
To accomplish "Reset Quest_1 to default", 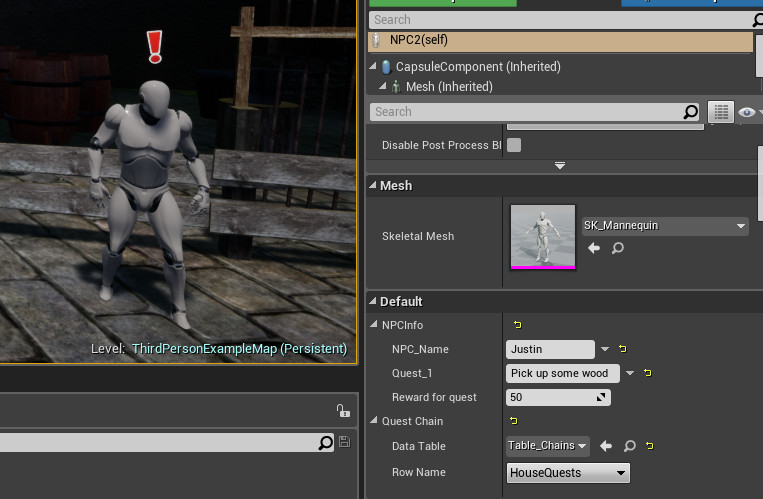I will pos(647,373).
